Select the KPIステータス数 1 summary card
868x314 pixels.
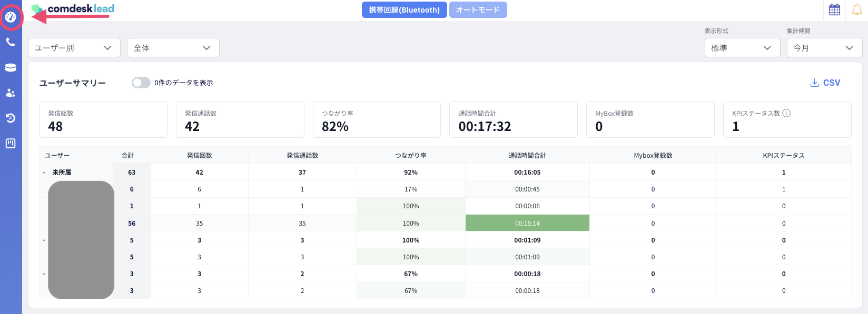pyautogui.click(x=787, y=119)
